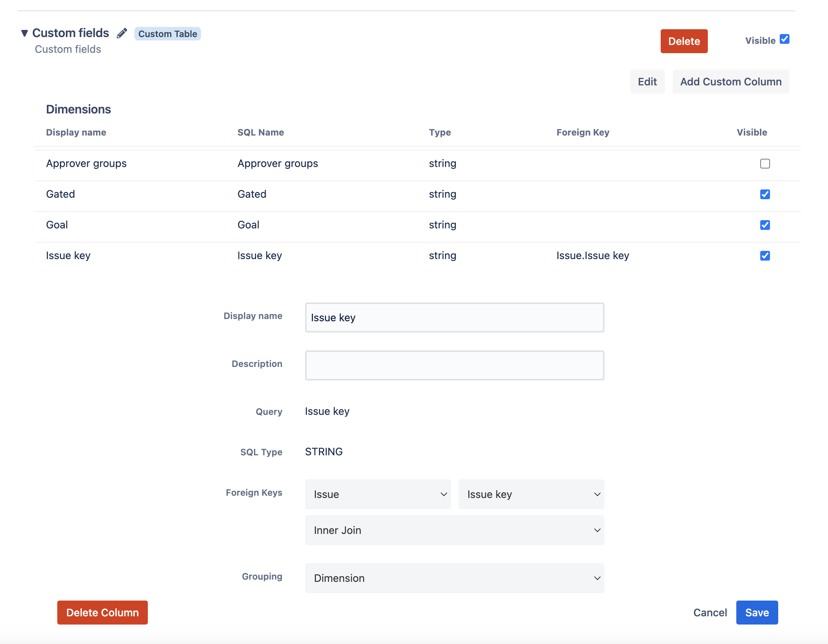828x644 pixels.
Task: Collapse the Custom fields section triangle
Action: (x=25, y=33)
